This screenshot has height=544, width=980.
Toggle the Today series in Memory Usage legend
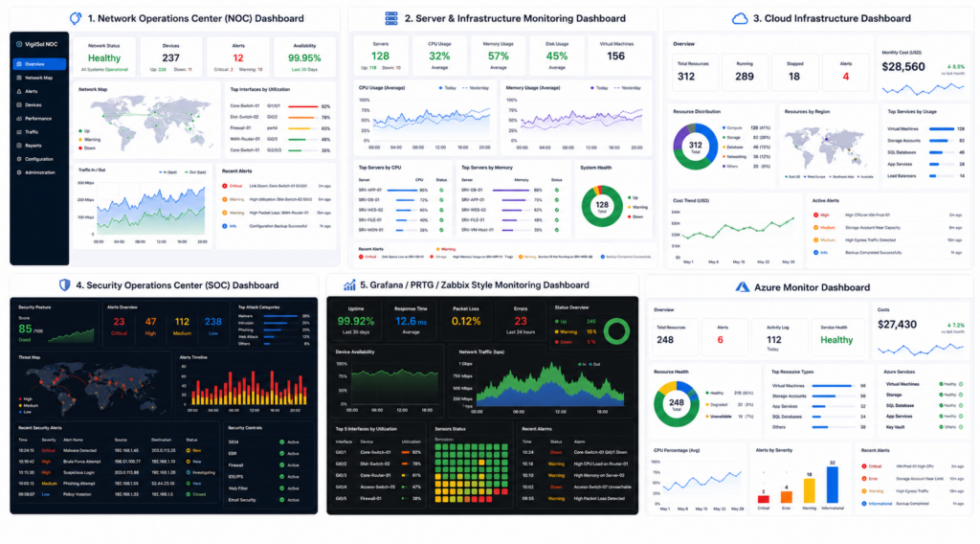click(599, 88)
